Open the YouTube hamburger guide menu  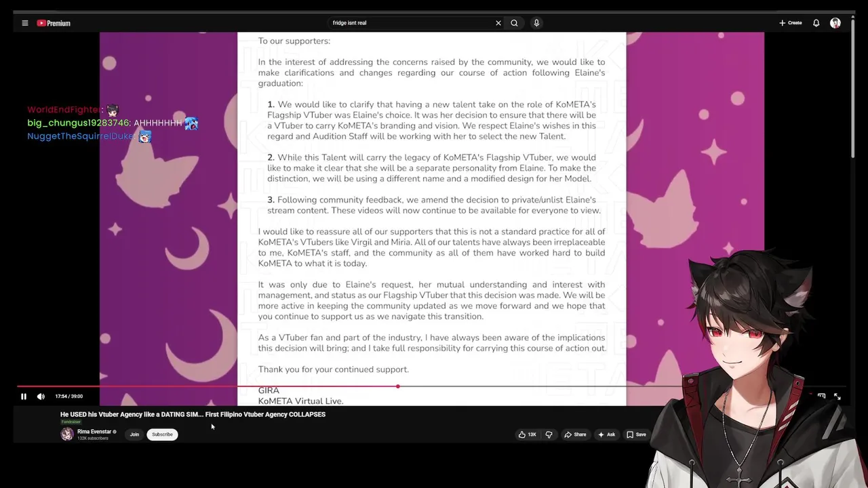[x=24, y=23]
